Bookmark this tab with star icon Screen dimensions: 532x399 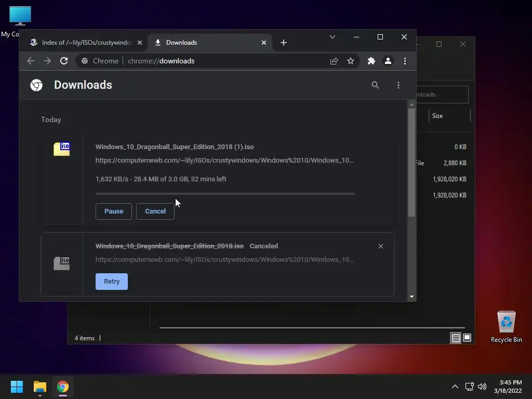[351, 61]
